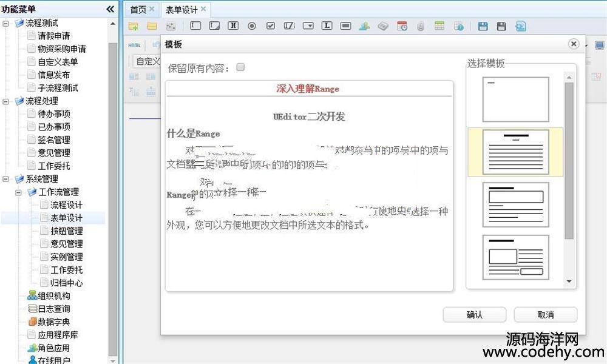This screenshot has height=364, width=607.
Task: Collapse the 功能菜单 sidebar panel
Action: coord(110,9)
